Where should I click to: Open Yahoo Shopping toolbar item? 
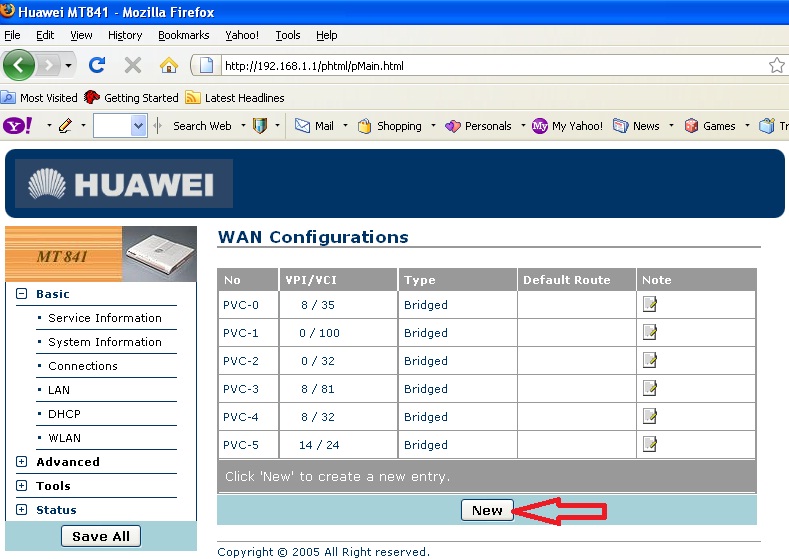coord(389,126)
